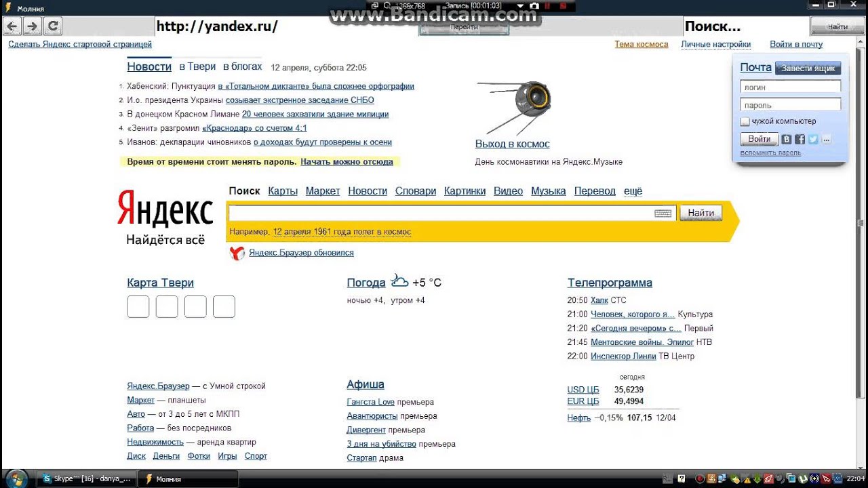This screenshot has width=868, height=488.
Task: Open the Яндекс.Браузер обновился link
Action: click(x=301, y=253)
